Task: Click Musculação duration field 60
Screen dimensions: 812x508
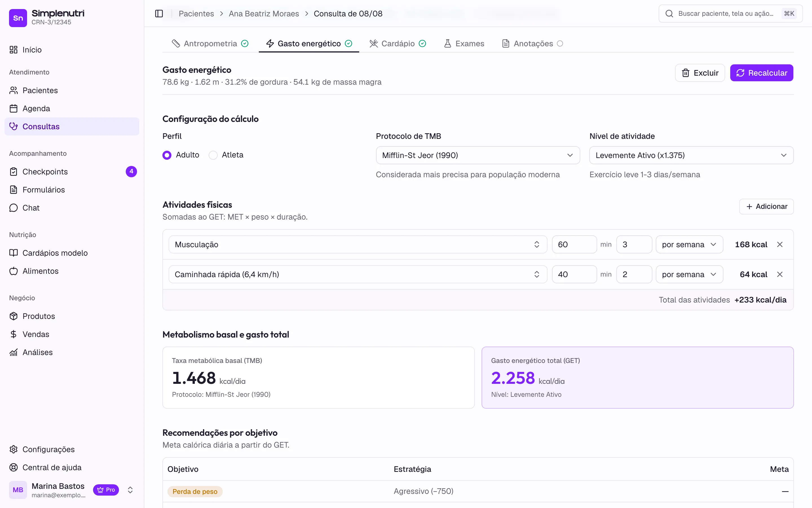Action: pyautogui.click(x=574, y=245)
